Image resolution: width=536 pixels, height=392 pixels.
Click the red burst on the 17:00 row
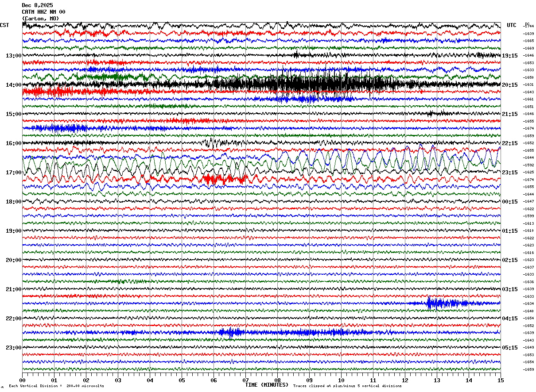point(224,179)
